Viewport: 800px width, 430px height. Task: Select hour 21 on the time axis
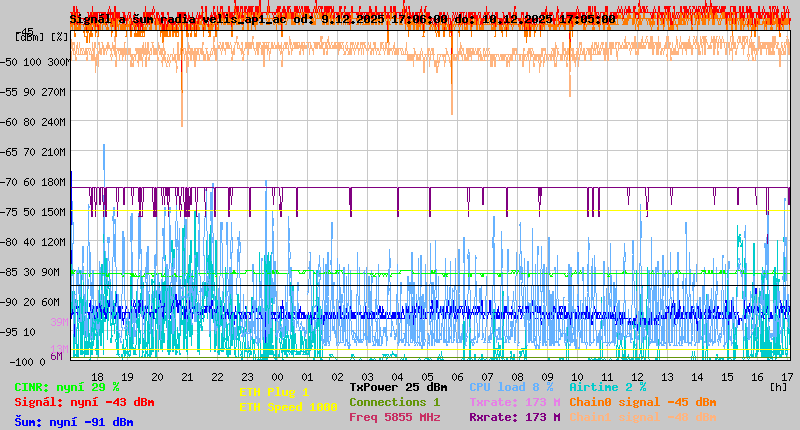click(x=187, y=376)
